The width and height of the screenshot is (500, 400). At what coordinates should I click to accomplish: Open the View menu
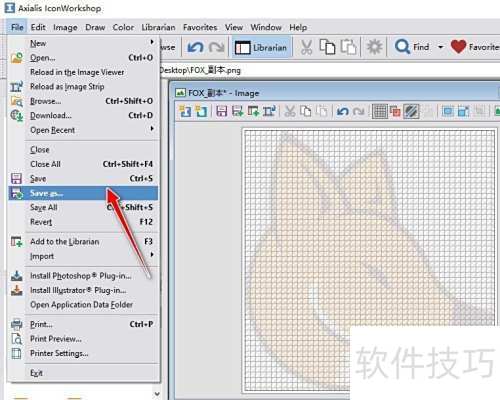(234, 27)
